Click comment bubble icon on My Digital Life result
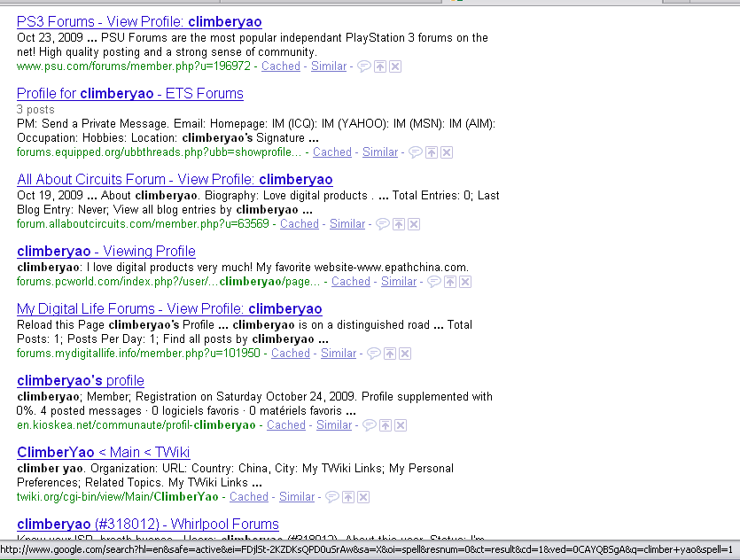 point(373,354)
